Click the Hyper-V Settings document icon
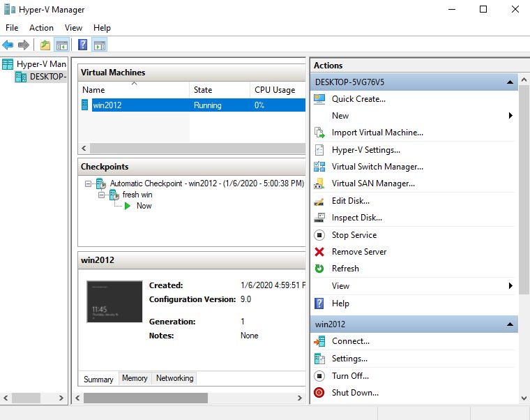This screenshot has width=530, height=420. point(319,150)
